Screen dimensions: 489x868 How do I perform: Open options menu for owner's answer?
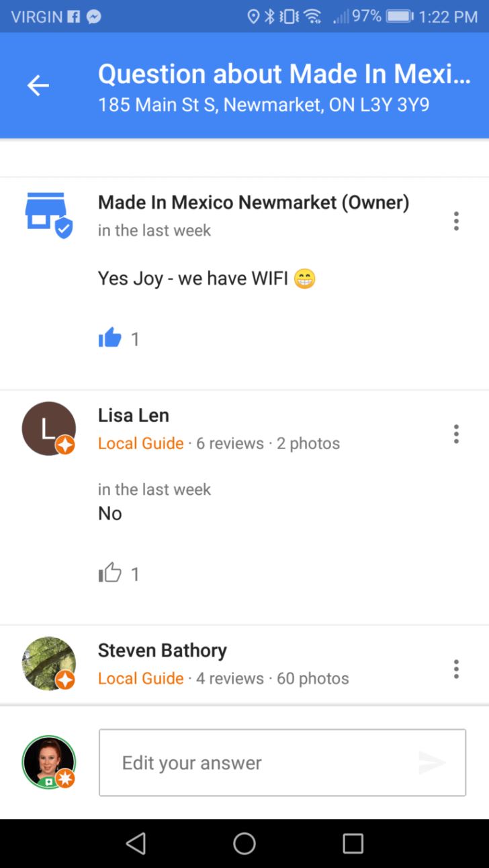456,221
